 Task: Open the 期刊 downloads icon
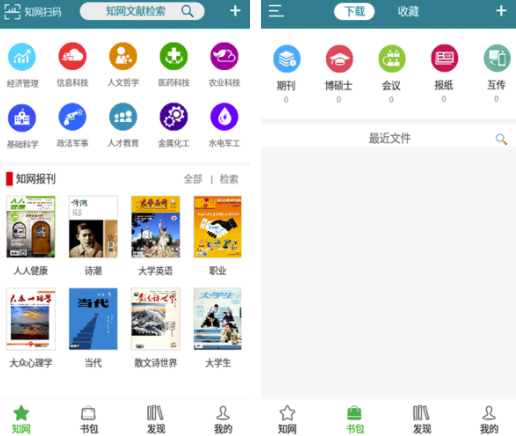click(287, 59)
